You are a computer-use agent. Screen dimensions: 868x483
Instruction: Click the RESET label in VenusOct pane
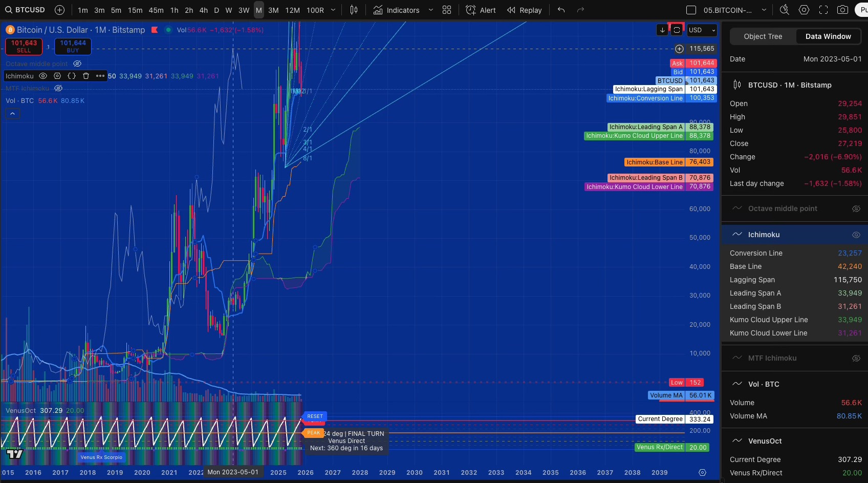[x=315, y=416]
